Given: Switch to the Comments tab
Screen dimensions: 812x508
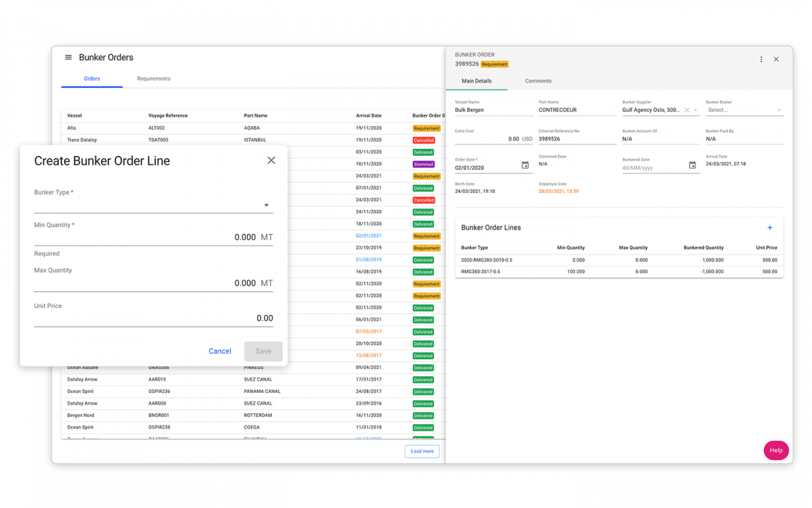Looking at the screenshot, I should tap(538, 81).
